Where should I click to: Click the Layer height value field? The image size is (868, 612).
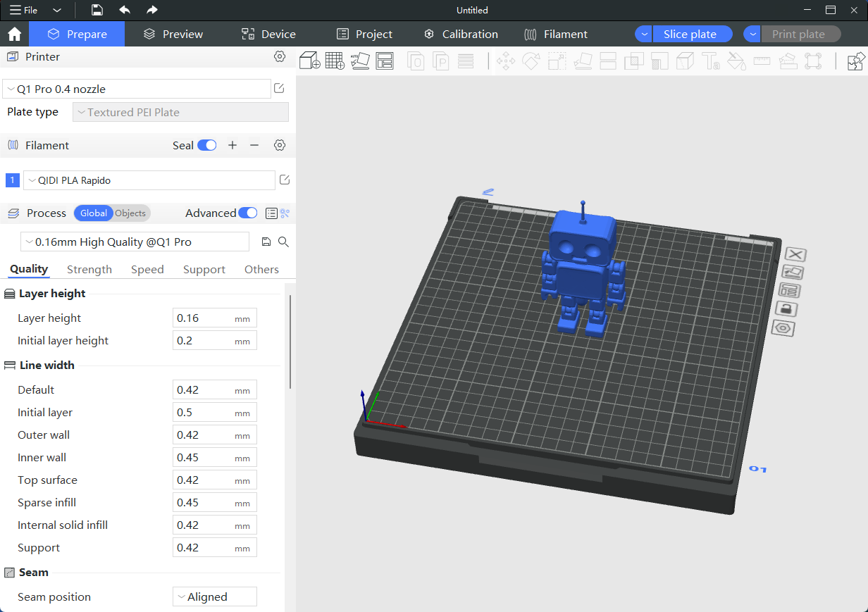(215, 318)
